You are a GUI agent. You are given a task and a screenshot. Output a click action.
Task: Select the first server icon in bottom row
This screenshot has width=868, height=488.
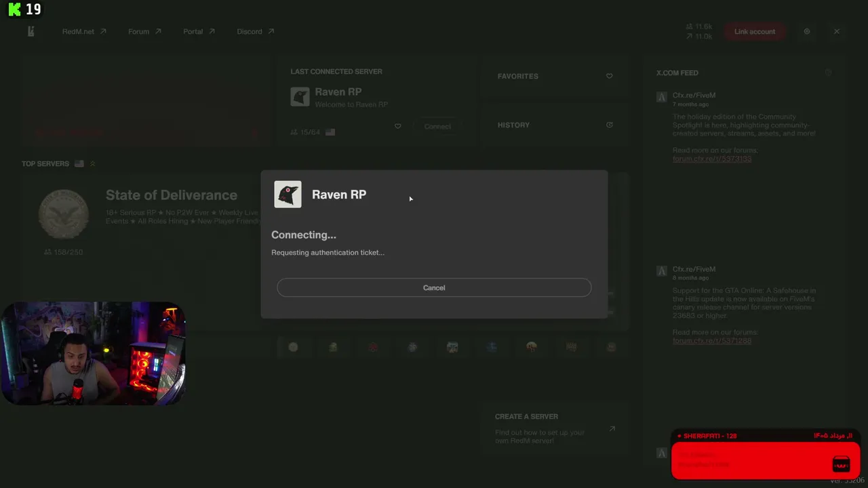point(293,347)
